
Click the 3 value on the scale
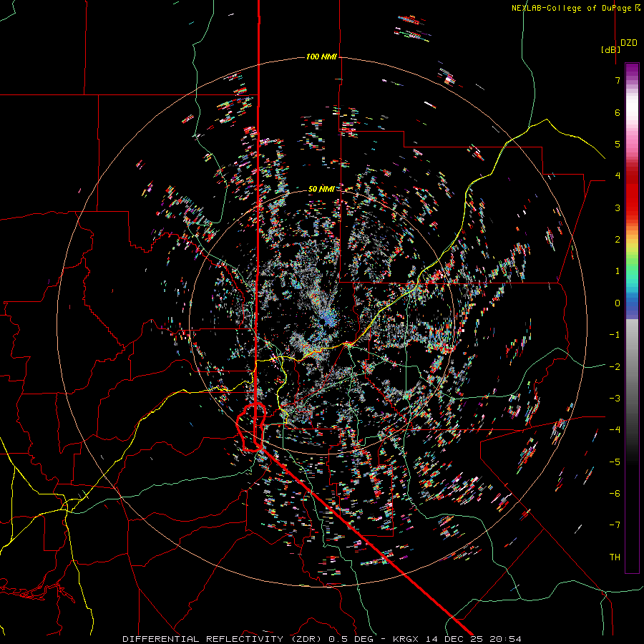(x=618, y=208)
